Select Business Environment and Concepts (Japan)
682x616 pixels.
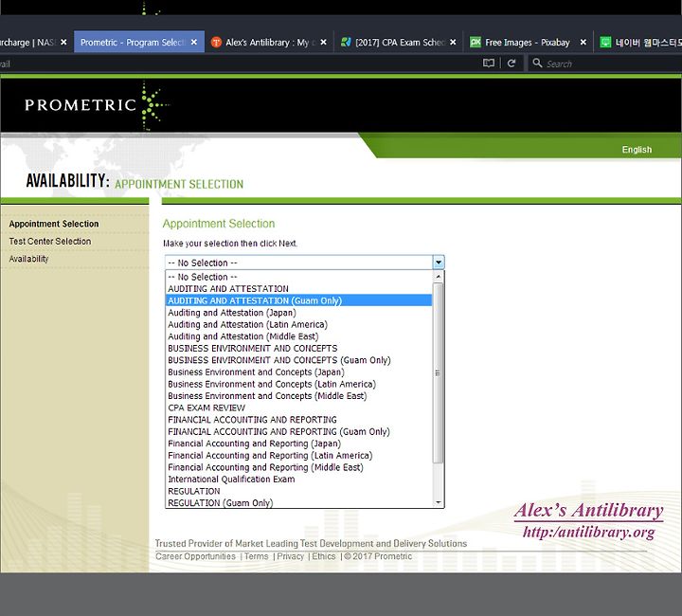299,371
